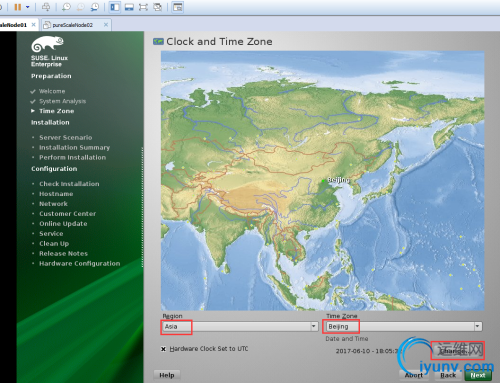Click the 'Configuration' section heading

[54, 169]
